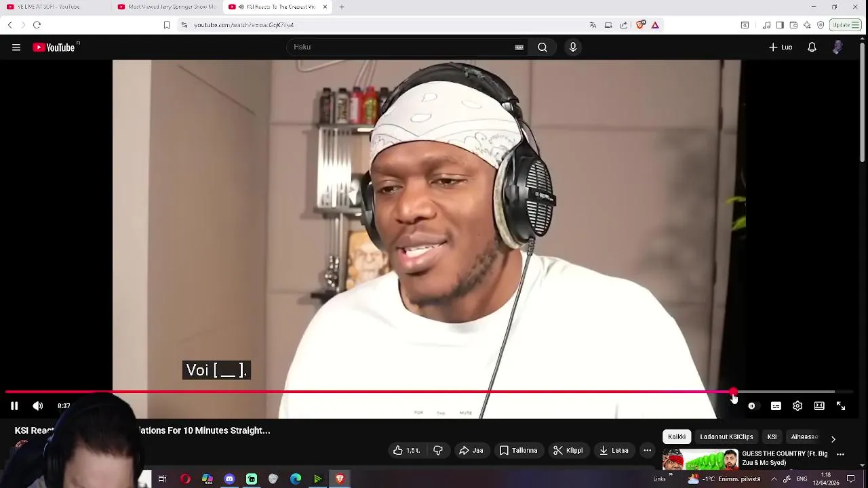Open Brave VPN shield icon
868x488 pixels.
[x=821, y=25]
